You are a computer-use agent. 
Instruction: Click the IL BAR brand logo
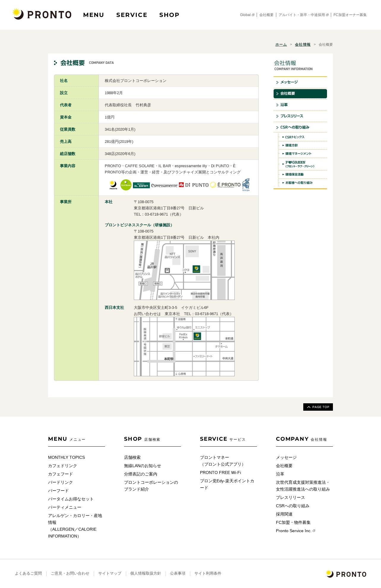coord(141,185)
